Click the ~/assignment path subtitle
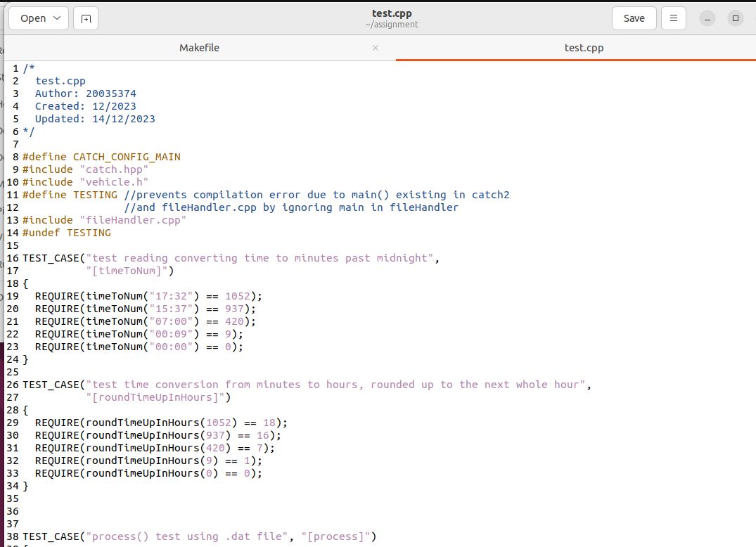Screen dimensions: 756x547 pos(392,25)
